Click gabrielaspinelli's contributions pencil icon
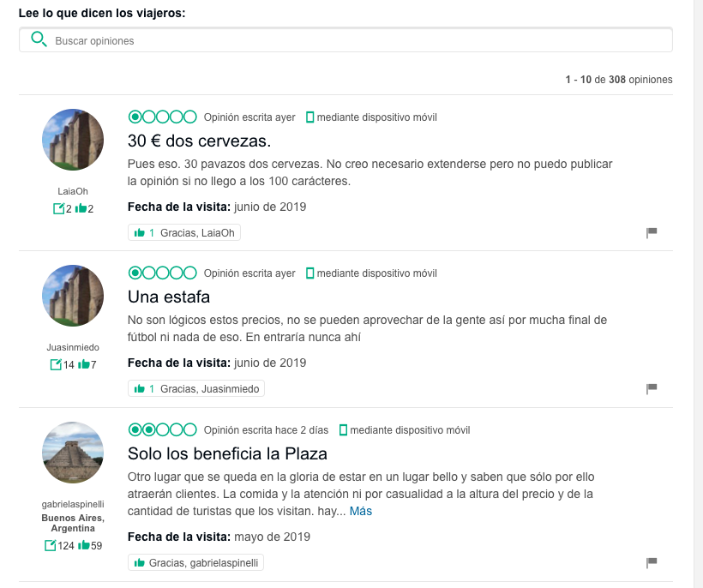This screenshot has width=703, height=588. point(51,545)
